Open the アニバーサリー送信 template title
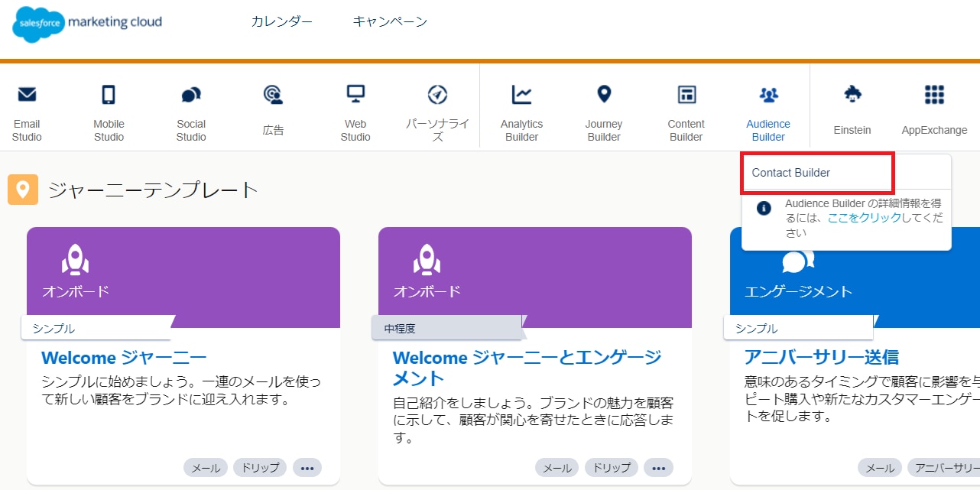 [x=822, y=358]
